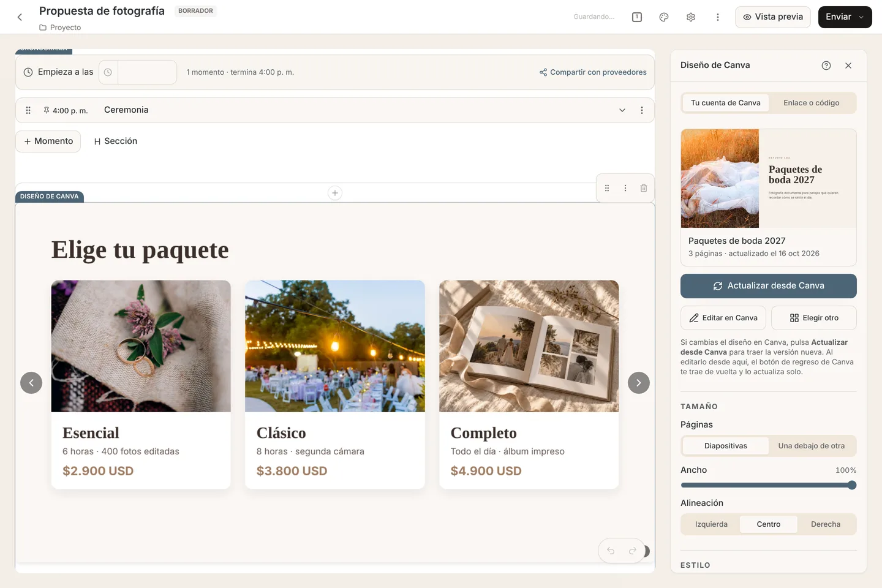Image resolution: width=882 pixels, height=588 pixels.
Task: Click the Paquetes de boda 2027 thumbnail
Action: coord(769,178)
